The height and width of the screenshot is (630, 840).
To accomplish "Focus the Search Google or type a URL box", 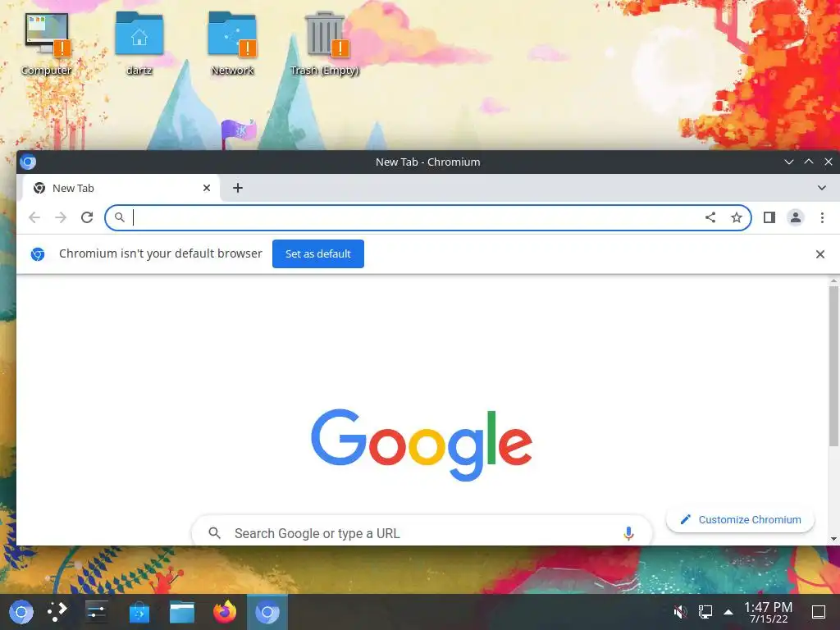I will [x=422, y=532].
